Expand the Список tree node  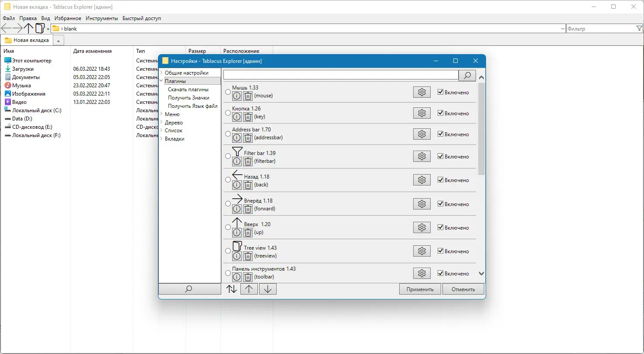pyautogui.click(x=161, y=131)
